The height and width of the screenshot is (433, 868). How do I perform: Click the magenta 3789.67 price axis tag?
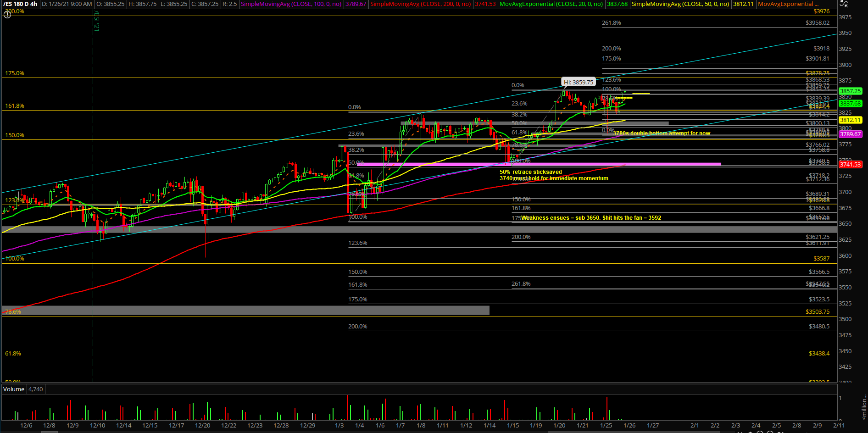click(851, 134)
